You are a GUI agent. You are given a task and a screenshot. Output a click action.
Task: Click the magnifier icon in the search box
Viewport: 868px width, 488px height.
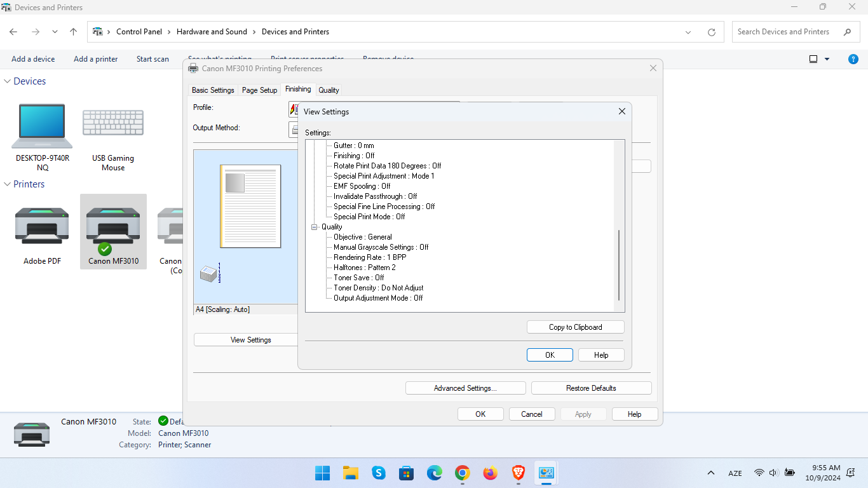pos(847,32)
